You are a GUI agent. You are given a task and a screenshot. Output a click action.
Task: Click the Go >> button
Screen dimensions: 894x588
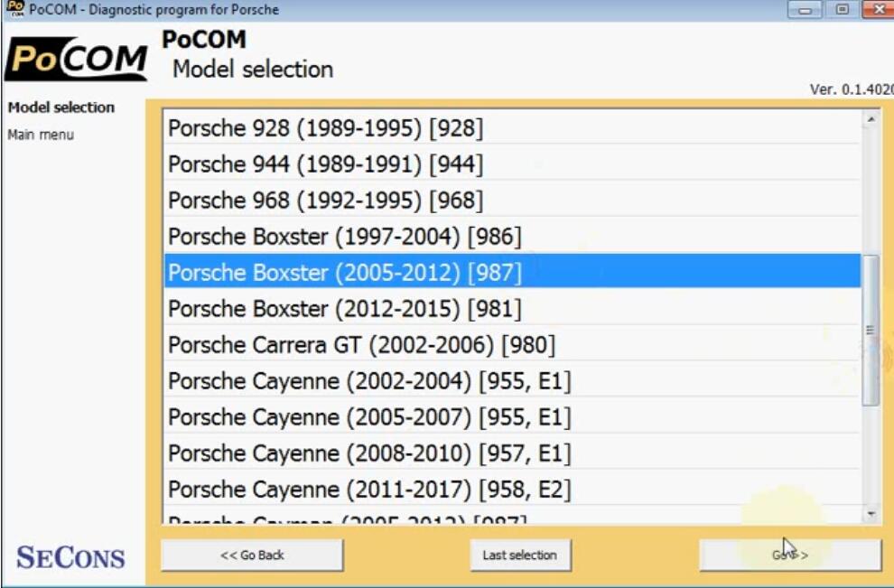(x=790, y=555)
